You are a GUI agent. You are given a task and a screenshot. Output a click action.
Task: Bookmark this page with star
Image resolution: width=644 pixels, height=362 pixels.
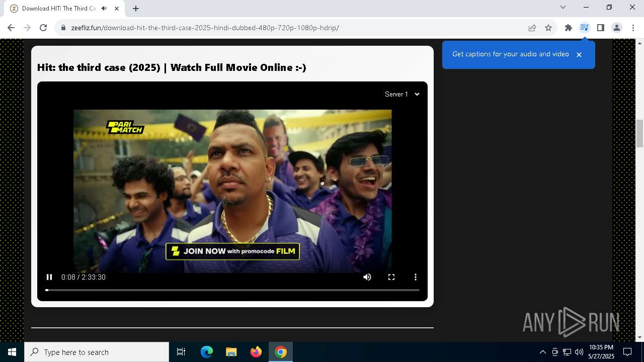click(x=548, y=28)
